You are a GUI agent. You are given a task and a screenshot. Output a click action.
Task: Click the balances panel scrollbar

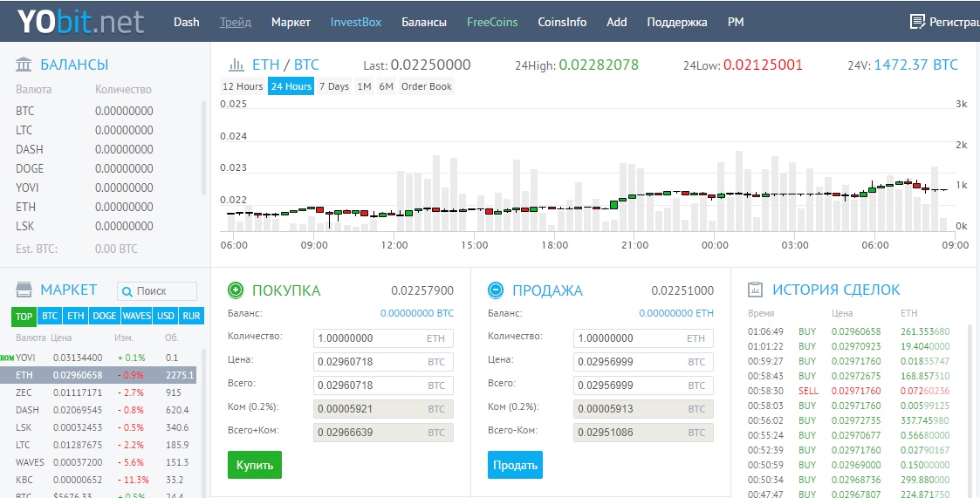point(203,148)
